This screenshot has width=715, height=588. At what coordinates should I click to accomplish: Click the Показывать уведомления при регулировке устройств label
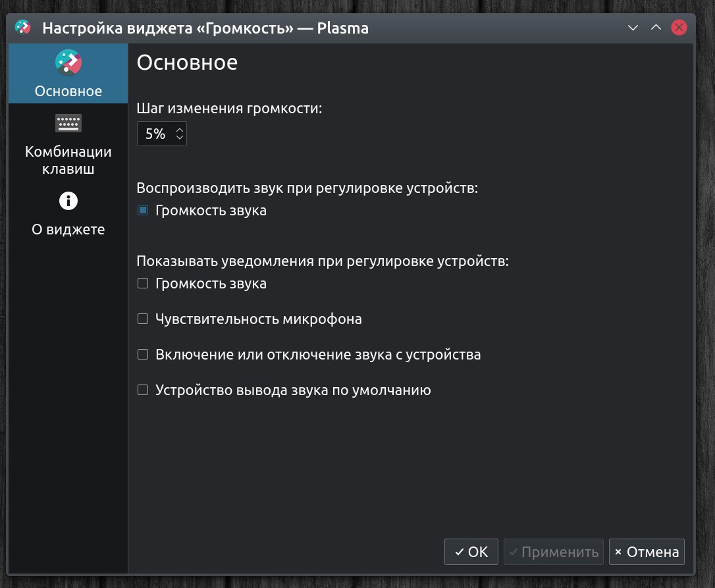[x=323, y=261]
